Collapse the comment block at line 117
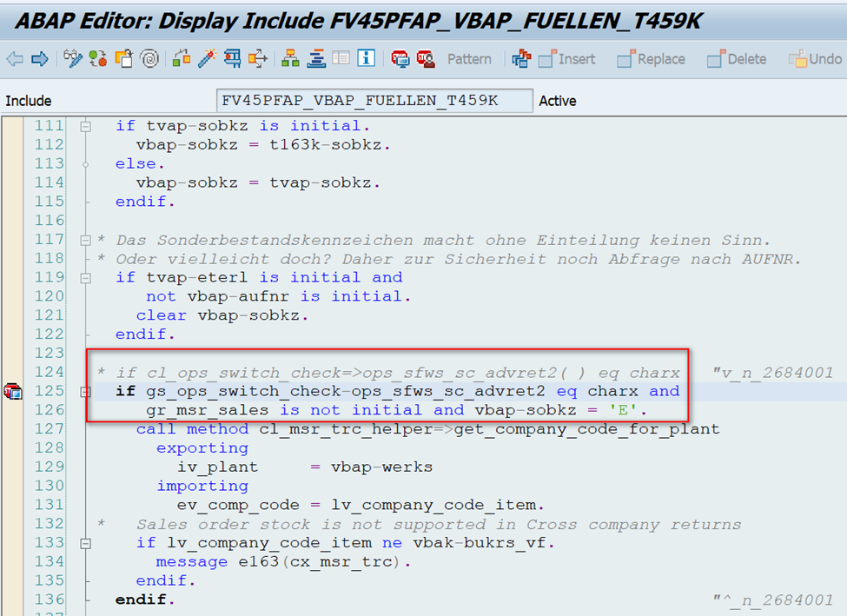 pos(85,240)
